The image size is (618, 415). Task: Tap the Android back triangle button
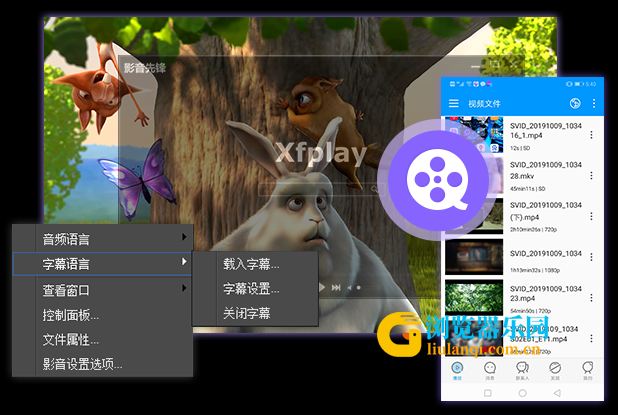tap(557, 393)
